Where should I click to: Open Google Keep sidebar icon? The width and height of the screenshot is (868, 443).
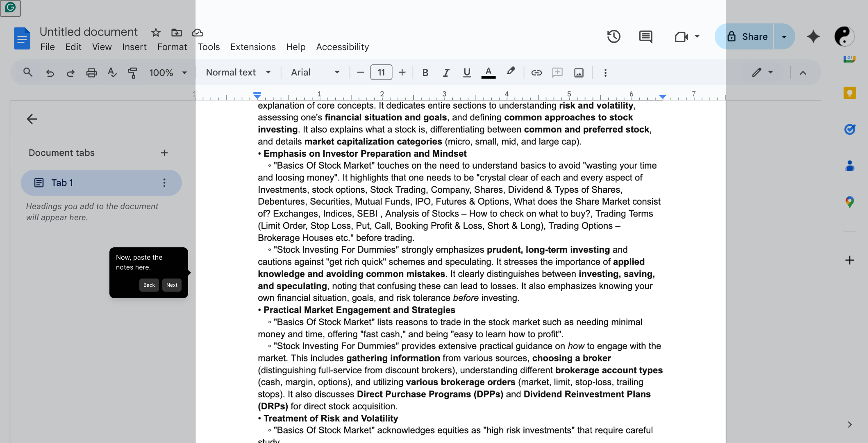pyautogui.click(x=850, y=93)
